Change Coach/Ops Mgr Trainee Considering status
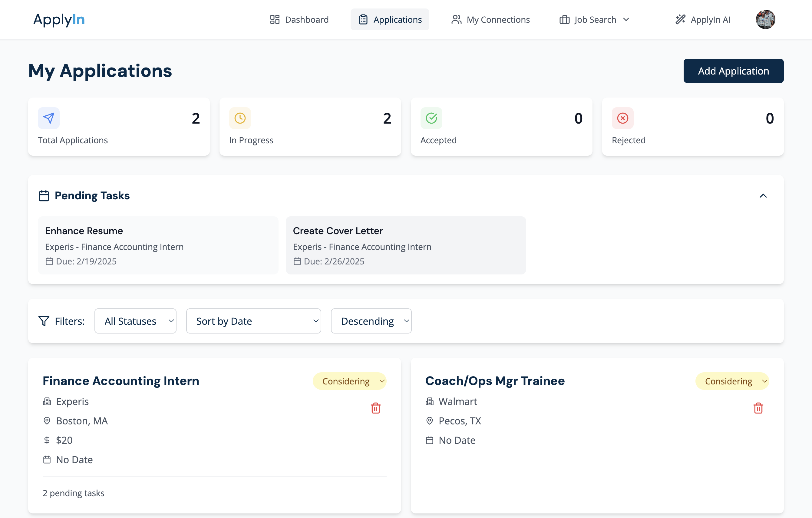Image resolution: width=812 pixels, height=518 pixels. [x=732, y=381]
